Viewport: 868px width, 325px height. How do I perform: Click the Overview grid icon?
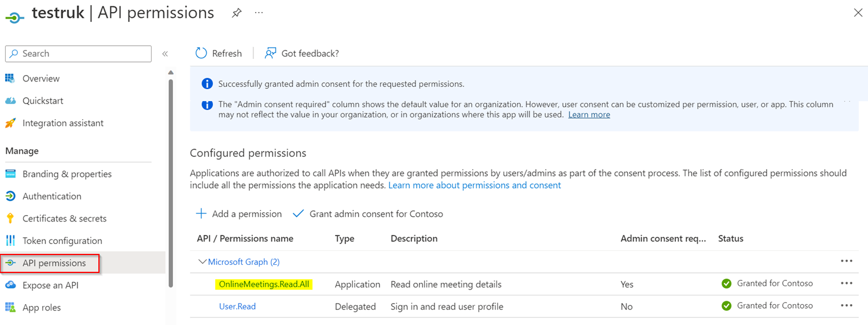[x=10, y=78]
